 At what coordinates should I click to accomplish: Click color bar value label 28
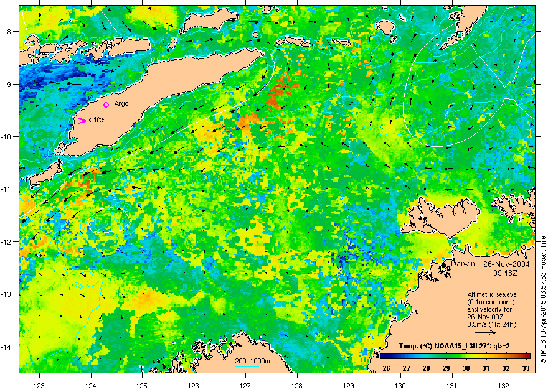(x=426, y=368)
